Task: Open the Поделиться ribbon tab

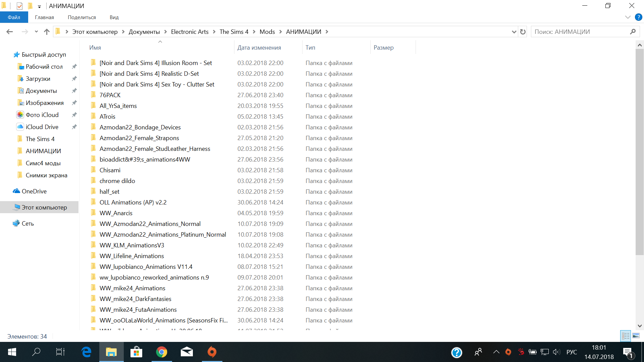Action: click(82, 17)
